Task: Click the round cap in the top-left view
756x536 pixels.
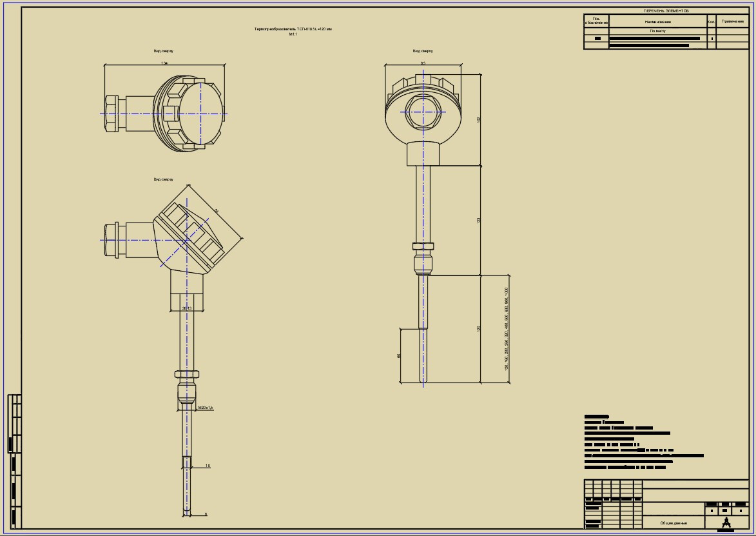Action: pos(201,113)
